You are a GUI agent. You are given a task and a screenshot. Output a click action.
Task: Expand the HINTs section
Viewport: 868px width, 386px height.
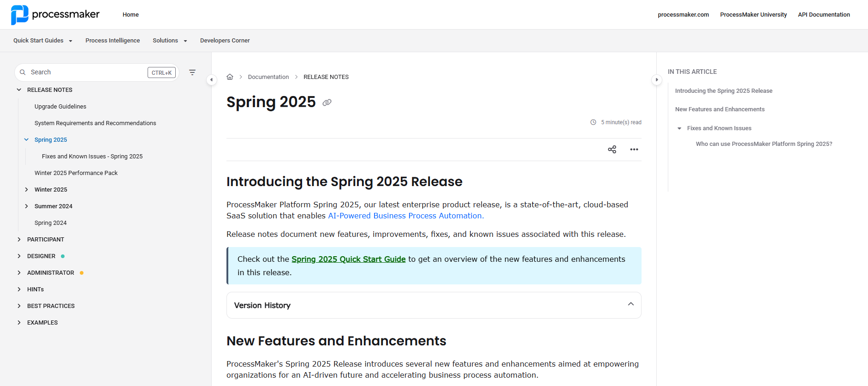pos(19,289)
